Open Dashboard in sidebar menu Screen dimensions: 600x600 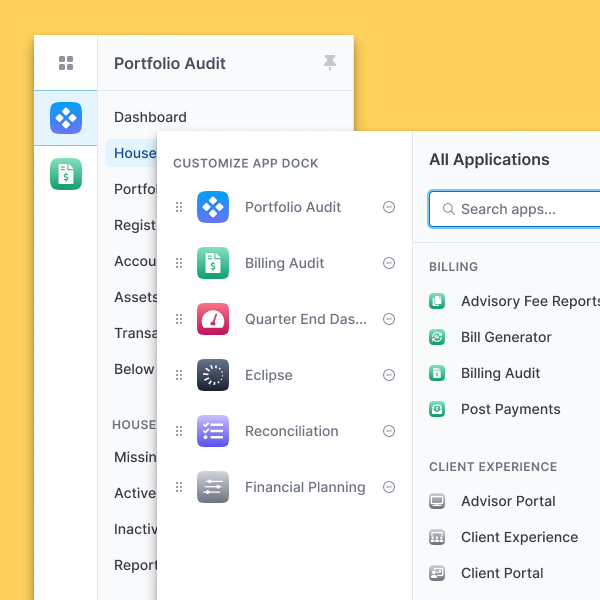(150, 117)
